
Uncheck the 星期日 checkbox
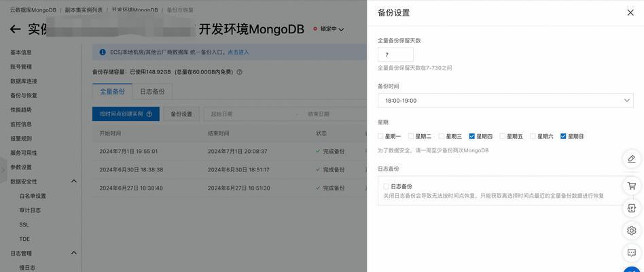pos(563,136)
